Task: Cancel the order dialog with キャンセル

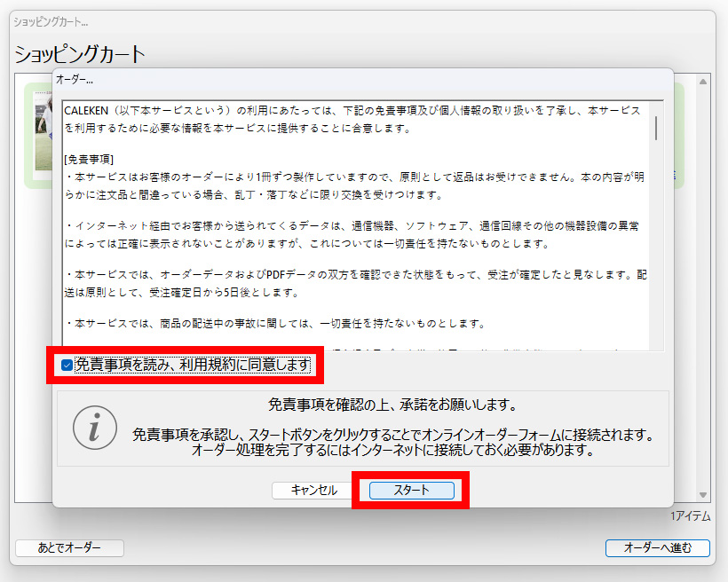Action: tap(314, 490)
